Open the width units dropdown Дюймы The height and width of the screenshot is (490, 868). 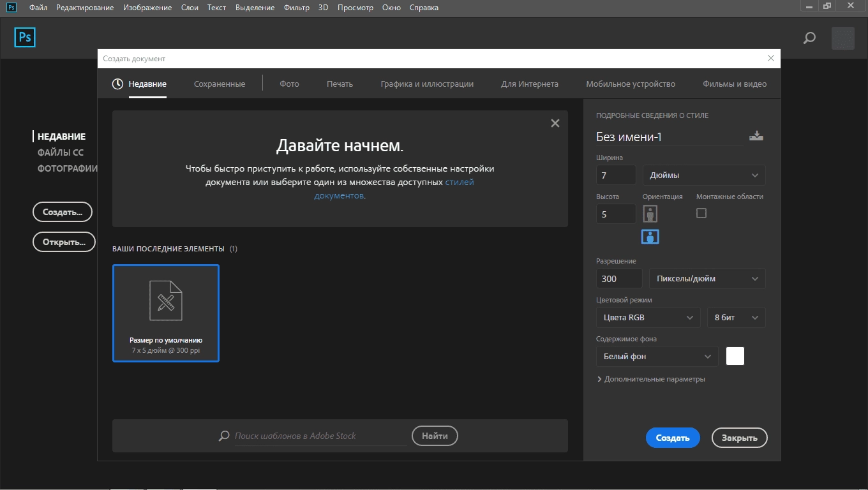click(703, 175)
